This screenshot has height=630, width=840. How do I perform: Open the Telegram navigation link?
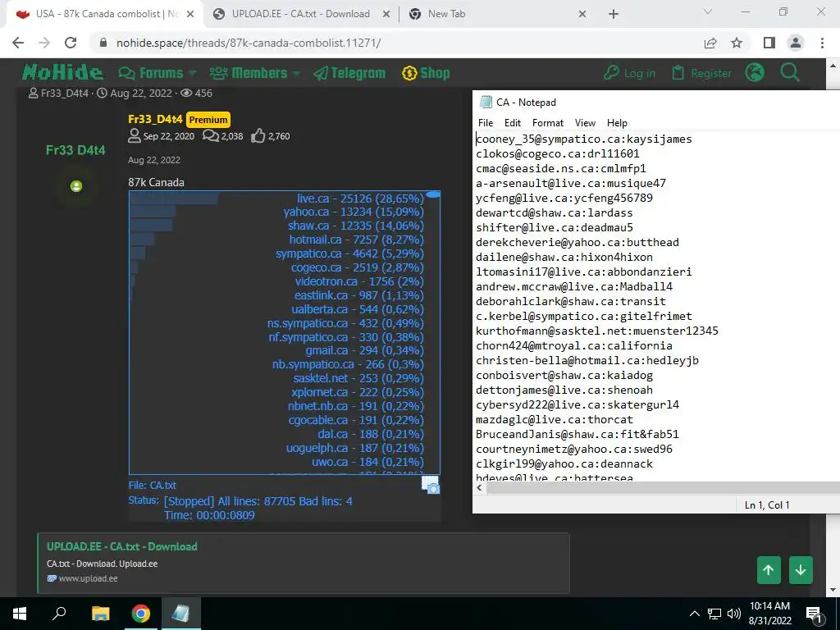point(349,73)
